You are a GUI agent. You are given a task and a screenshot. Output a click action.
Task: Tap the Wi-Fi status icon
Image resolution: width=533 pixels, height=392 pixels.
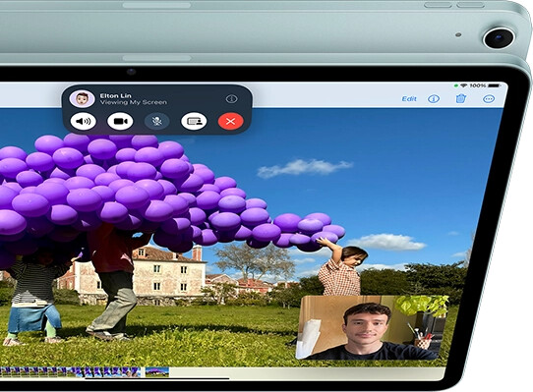pos(463,85)
